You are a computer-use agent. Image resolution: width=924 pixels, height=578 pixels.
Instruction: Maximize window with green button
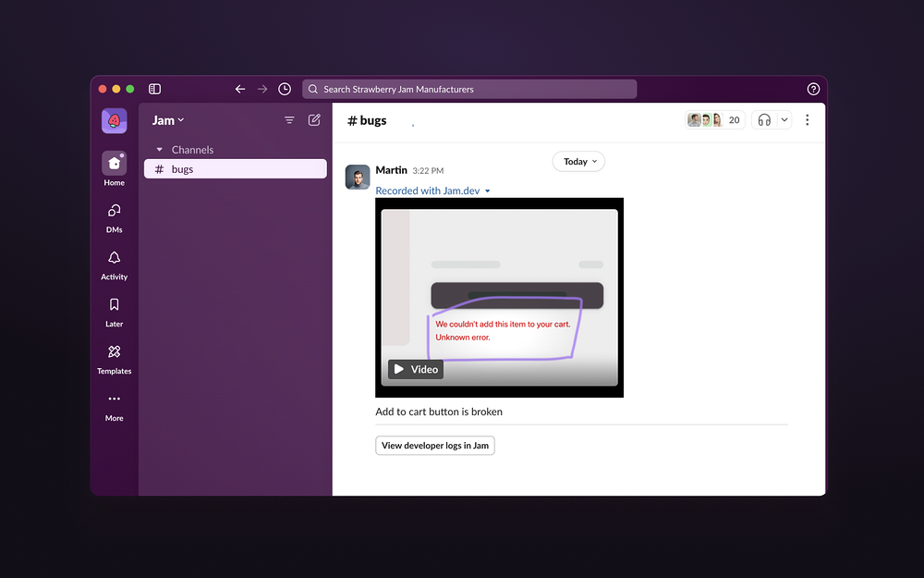click(x=130, y=89)
